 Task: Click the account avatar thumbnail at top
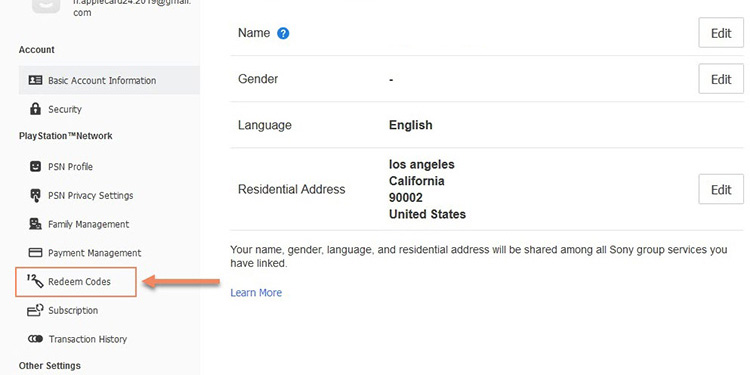click(46, 5)
